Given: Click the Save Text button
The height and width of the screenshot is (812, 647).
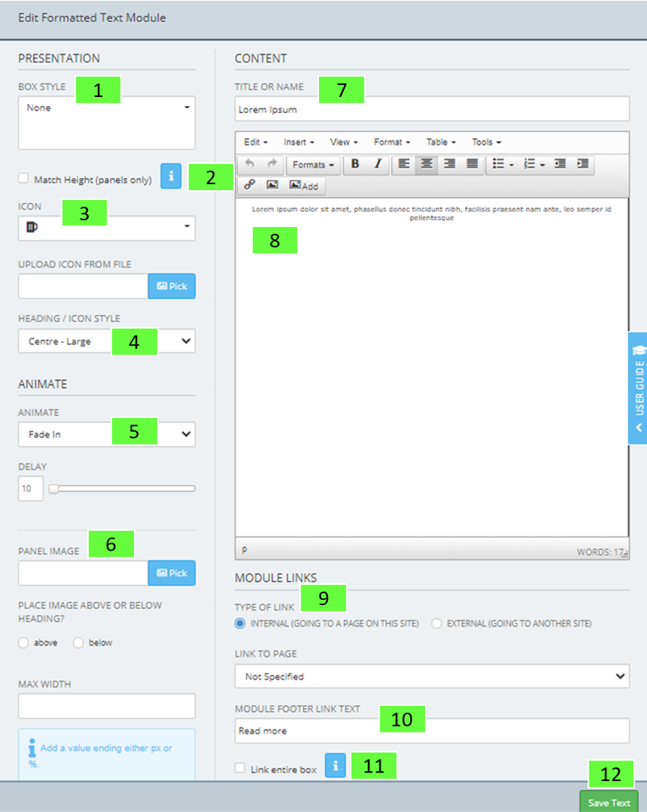Looking at the screenshot, I should [x=608, y=802].
